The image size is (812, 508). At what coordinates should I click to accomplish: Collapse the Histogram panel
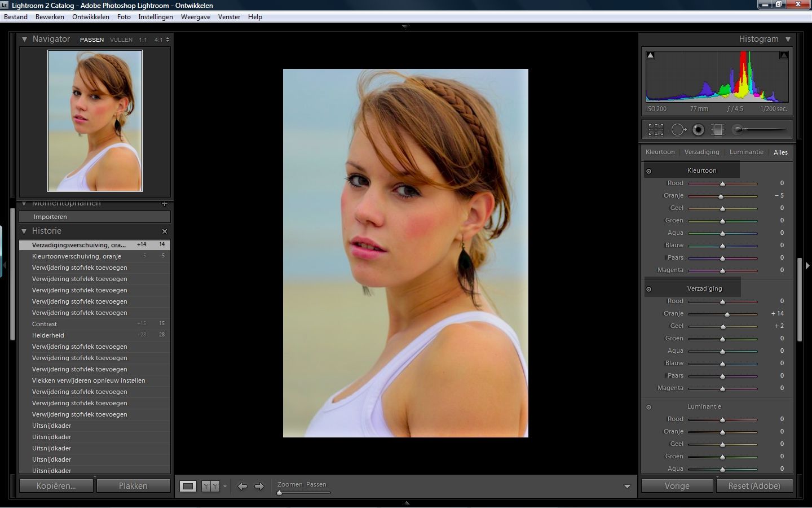click(788, 40)
